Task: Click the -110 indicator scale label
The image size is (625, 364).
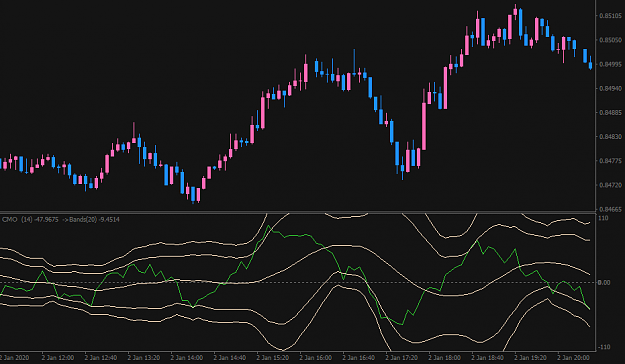Action: click(603, 347)
